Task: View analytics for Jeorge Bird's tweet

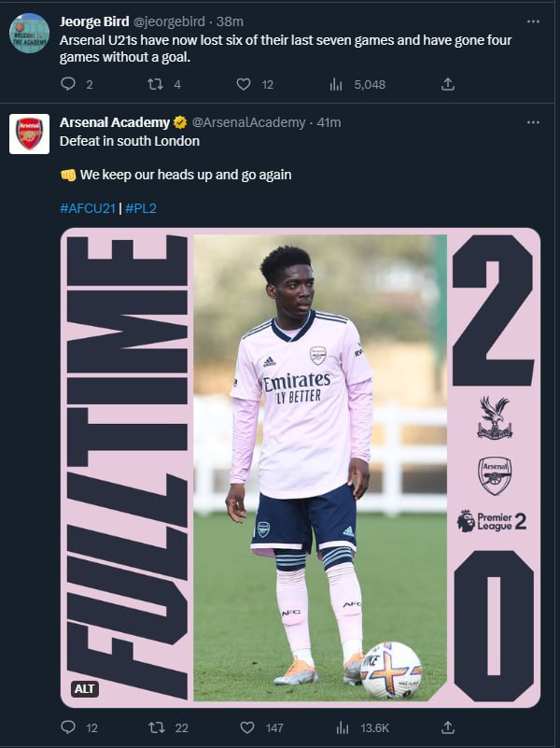Action: 337,85
